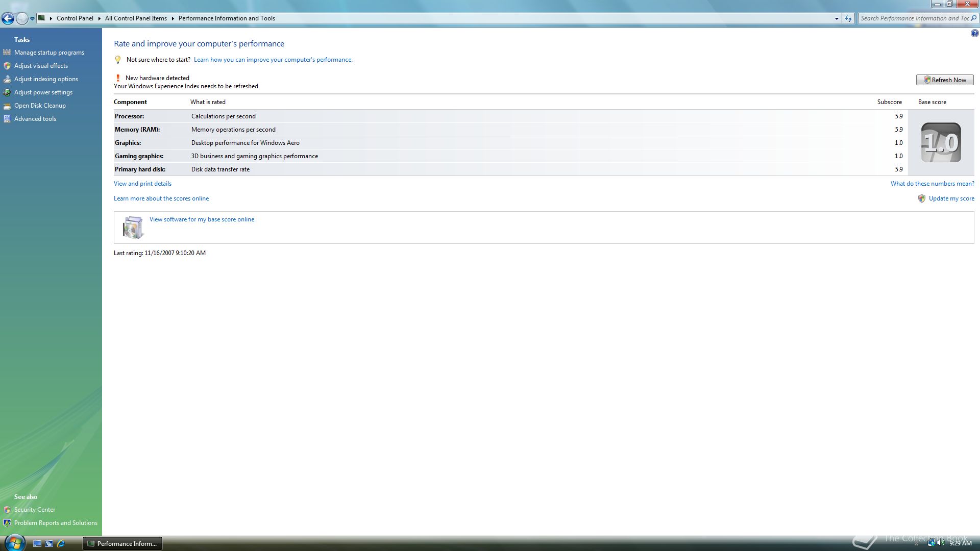Screen dimensions: 980x551
Task: Click Show Desktop in Quick Launch
Action: 37,544
